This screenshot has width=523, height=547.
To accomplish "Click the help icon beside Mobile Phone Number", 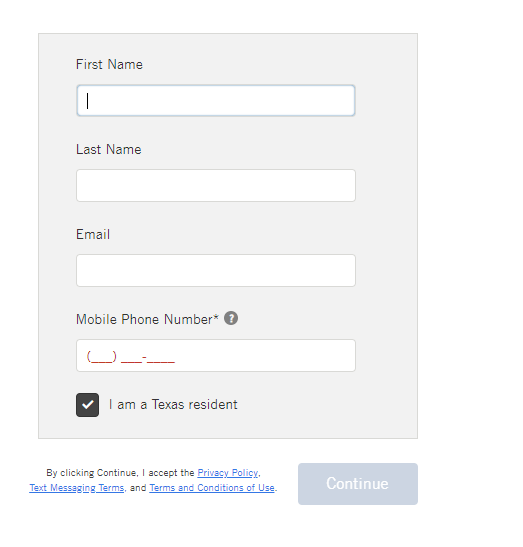I will [x=231, y=318].
